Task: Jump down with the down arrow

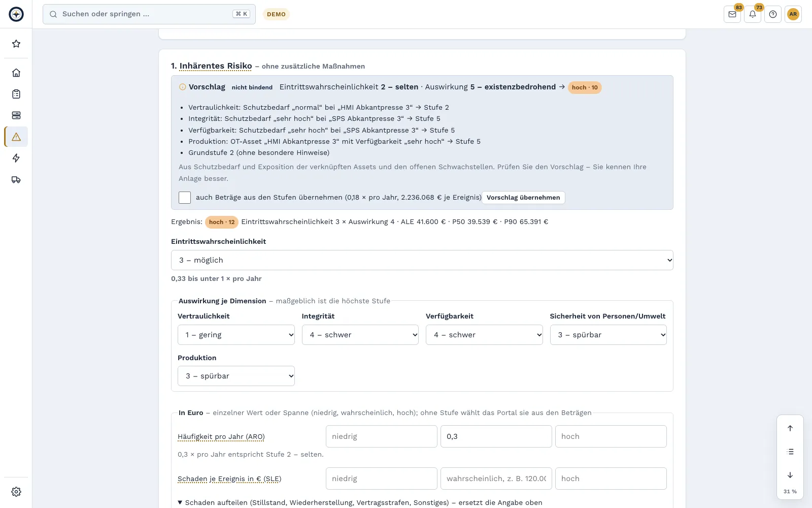Action: (790, 475)
